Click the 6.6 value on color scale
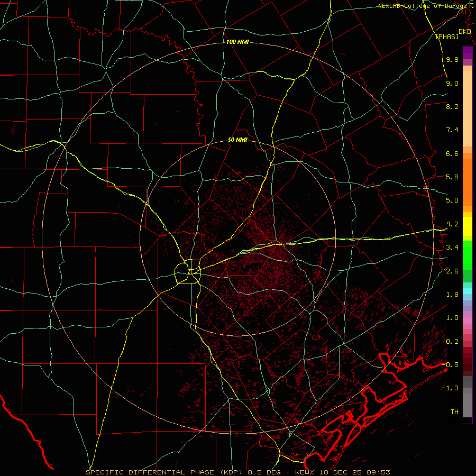Image resolution: width=476 pixels, height=476 pixels. tap(452, 153)
